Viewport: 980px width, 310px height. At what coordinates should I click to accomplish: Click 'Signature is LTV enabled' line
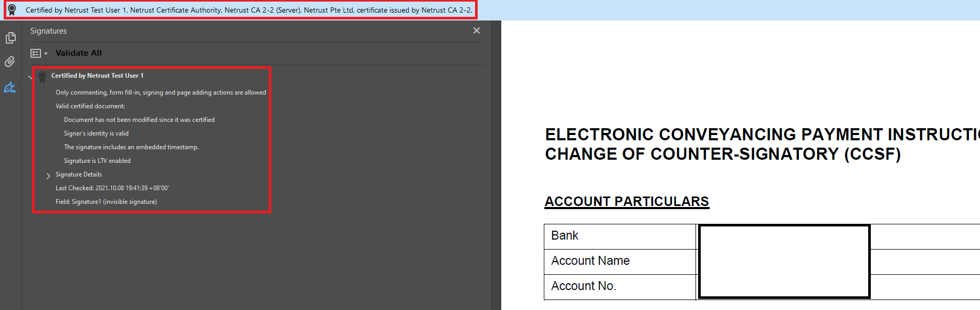(97, 161)
